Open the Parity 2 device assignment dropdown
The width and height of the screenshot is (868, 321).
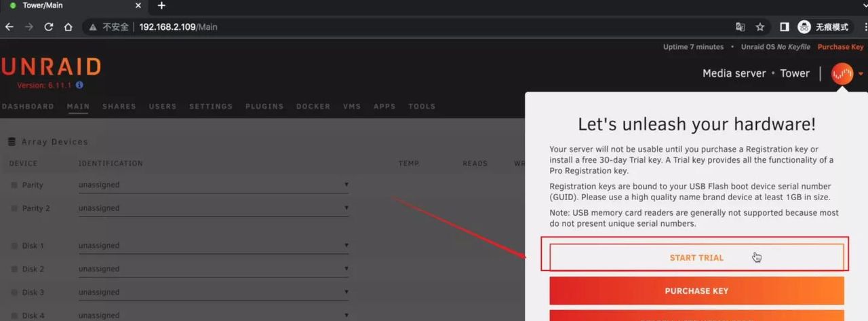pos(214,208)
